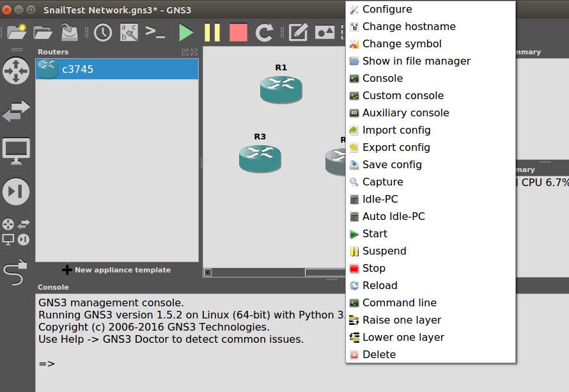
Task: Save the project using the toolbar icon
Action: pos(69,33)
